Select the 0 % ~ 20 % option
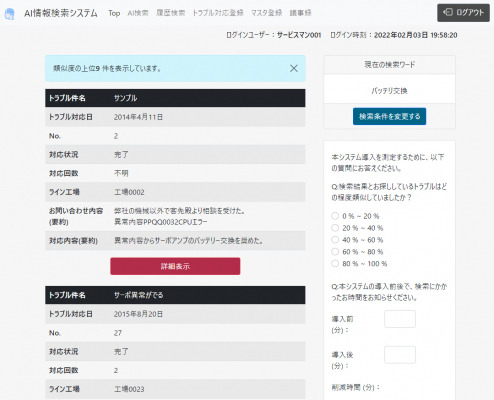494x400 pixels. tap(335, 216)
